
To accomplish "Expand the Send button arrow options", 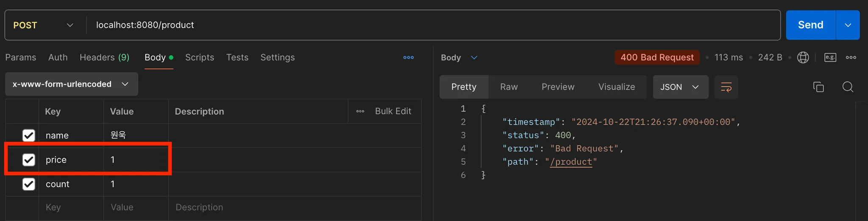I will coord(848,25).
